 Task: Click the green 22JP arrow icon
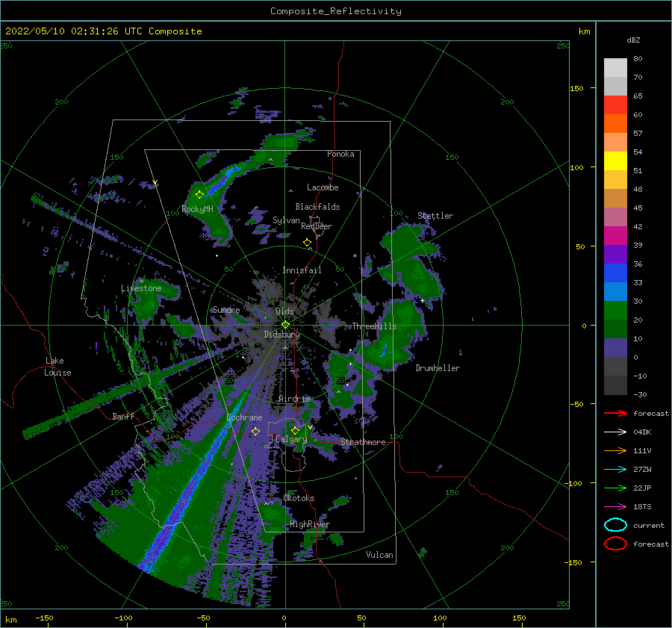coord(615,488)
